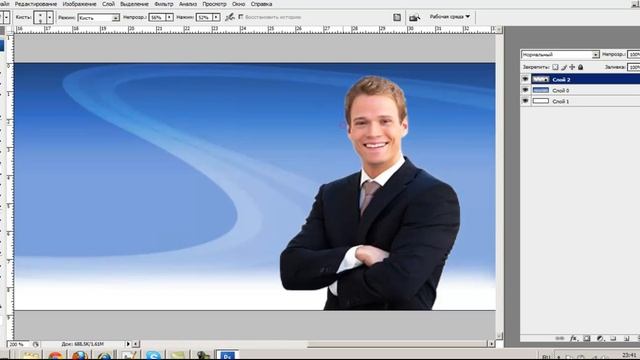
Task: Open the status bar info arrow menu
Action: pos(128,344)
